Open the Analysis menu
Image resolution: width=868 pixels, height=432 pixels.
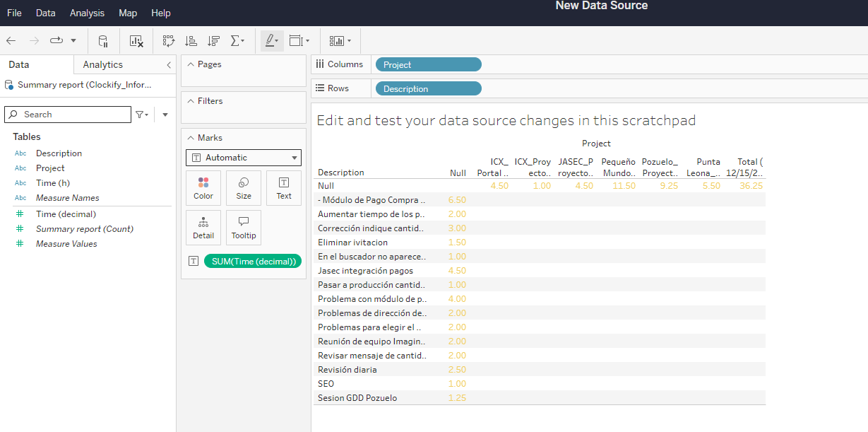87,13
